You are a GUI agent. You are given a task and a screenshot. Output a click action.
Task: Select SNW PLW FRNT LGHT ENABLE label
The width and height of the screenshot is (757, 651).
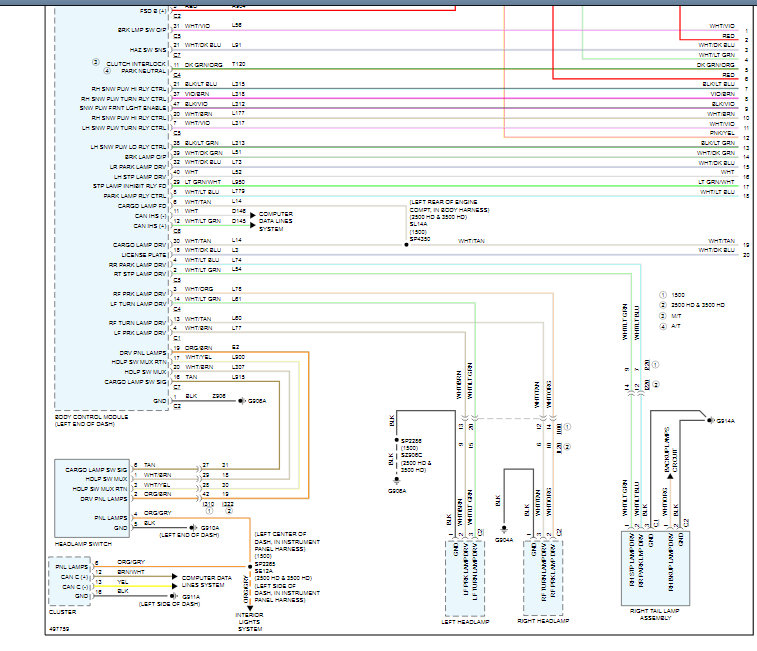pos(123,108)
